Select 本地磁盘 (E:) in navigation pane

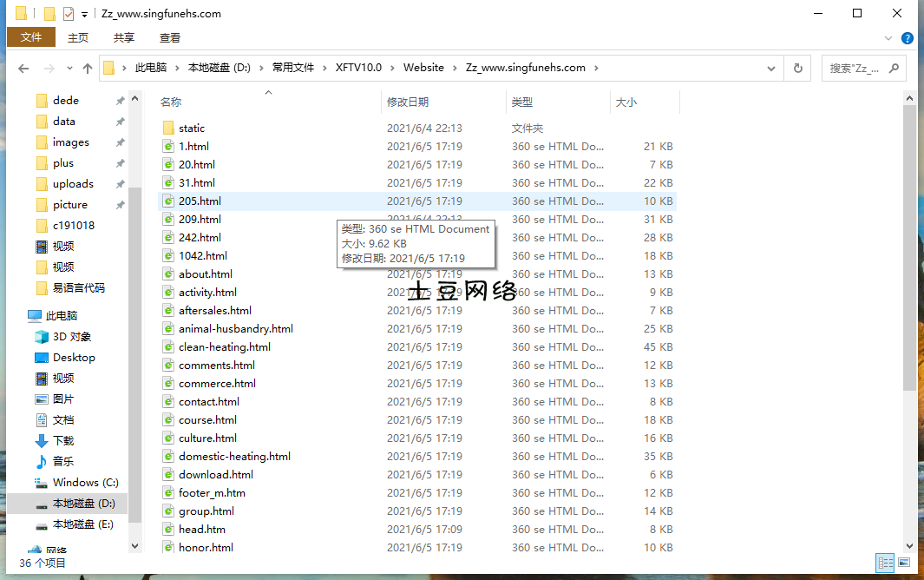[82, 524]
